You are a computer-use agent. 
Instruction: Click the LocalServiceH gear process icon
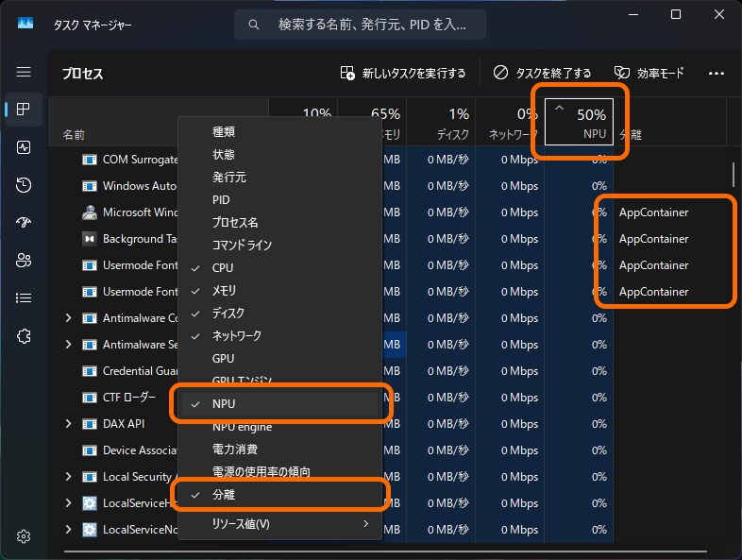[90, 503]
